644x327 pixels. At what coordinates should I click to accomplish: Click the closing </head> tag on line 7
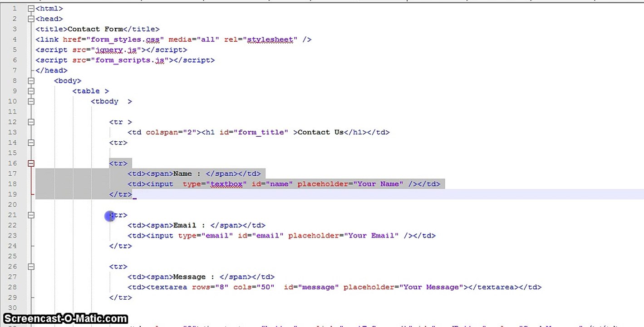coord(51,70)
